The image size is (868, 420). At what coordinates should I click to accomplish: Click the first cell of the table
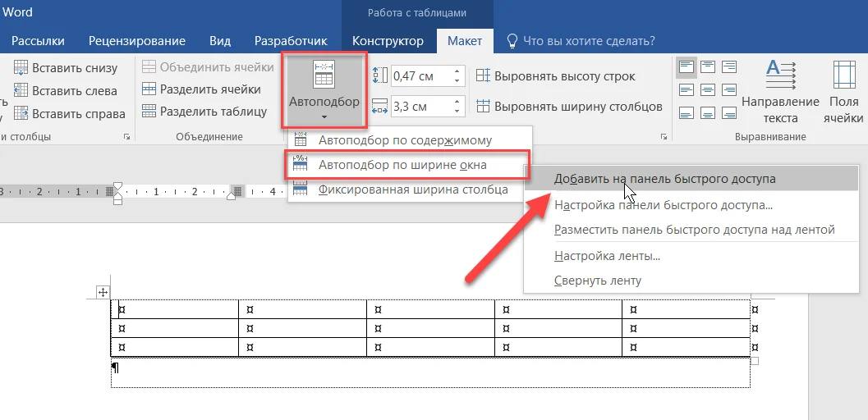coord(175,309)
